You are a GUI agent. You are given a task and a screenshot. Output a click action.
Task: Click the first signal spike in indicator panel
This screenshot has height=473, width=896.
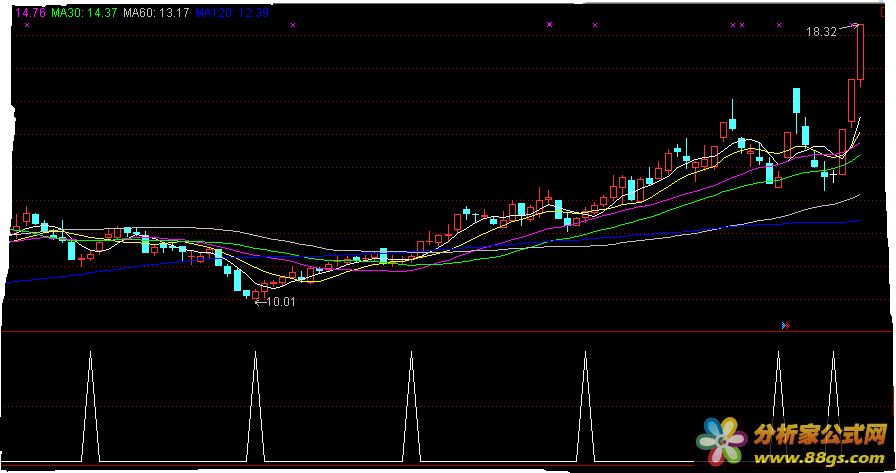pos(90,406)
